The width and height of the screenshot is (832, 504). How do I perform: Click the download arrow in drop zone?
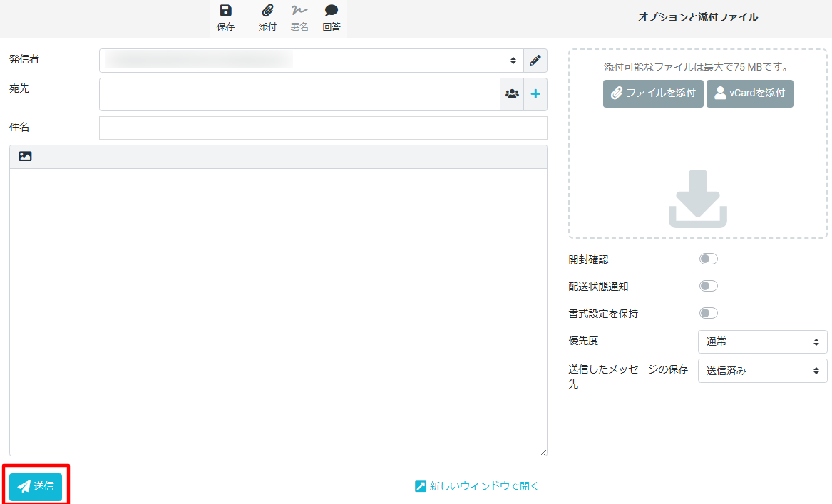click(x=698, y=199)
